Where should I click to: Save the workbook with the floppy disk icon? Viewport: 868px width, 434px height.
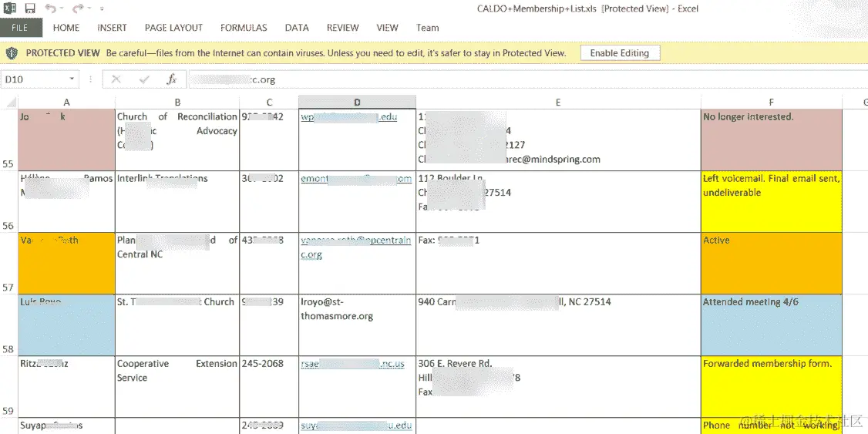pos(30,8)
